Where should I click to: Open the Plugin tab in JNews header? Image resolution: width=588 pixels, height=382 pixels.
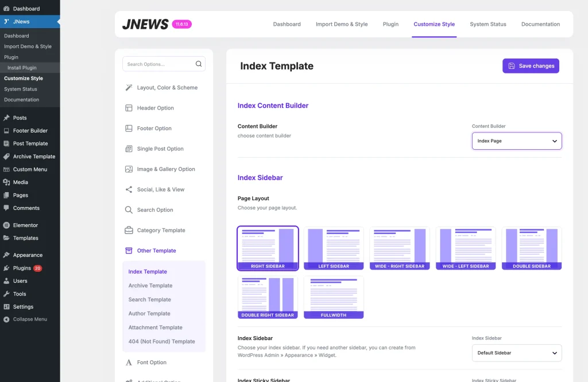click(x=390, y=24)
